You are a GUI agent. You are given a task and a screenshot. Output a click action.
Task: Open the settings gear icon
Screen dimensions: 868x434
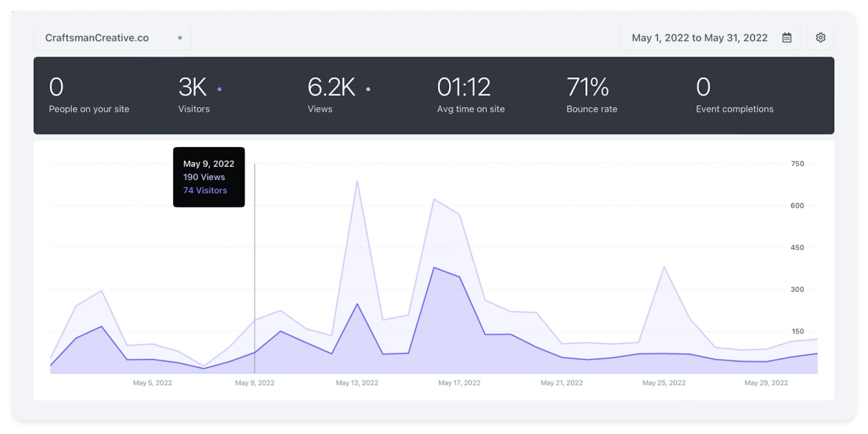coord(821,37)
